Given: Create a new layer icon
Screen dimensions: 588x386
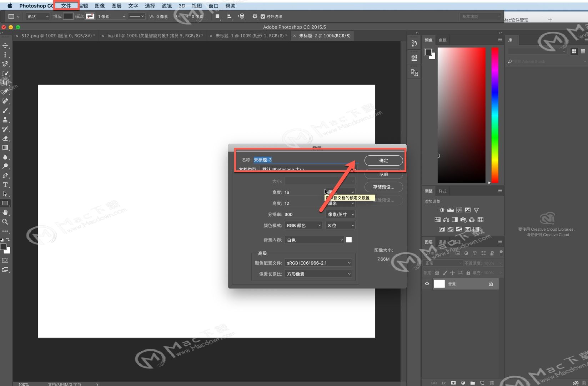Looking at the screenshot, I should pos(482,383).
